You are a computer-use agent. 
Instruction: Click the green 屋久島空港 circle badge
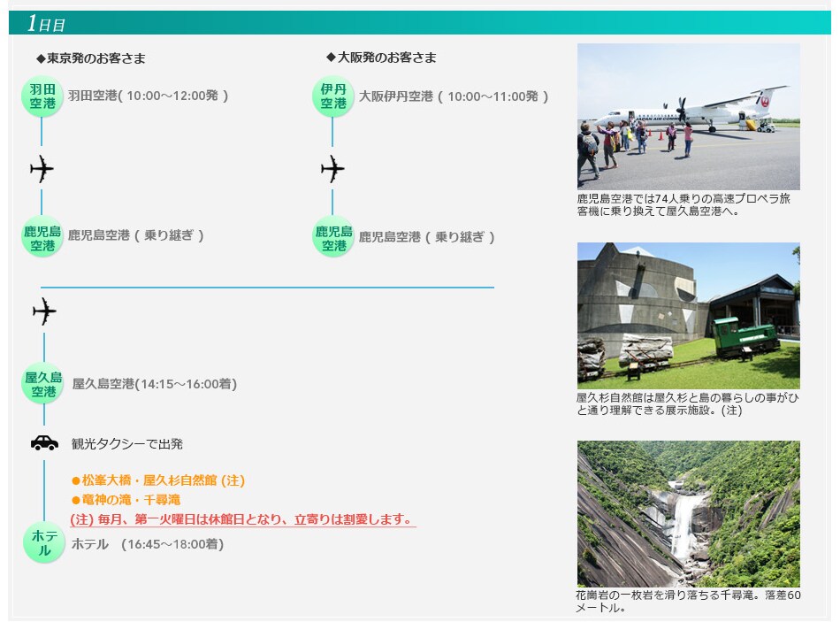(x=43, y=384)
